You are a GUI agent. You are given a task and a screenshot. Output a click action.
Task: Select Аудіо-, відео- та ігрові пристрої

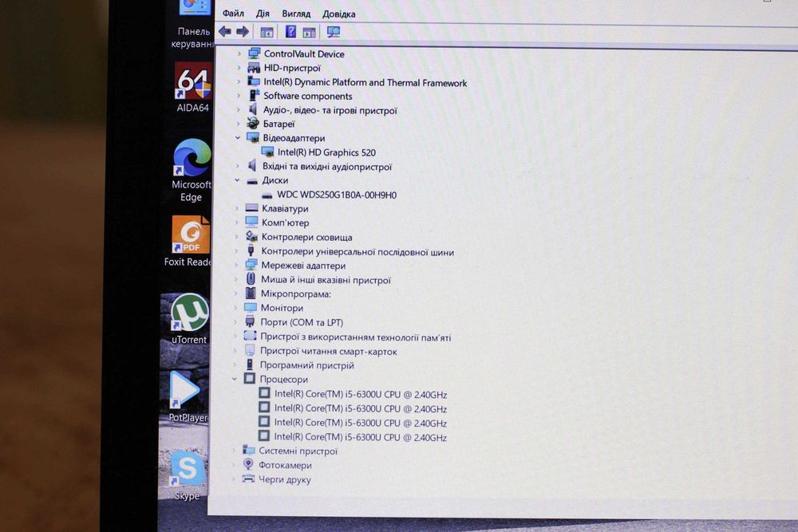tap(330, 110)
